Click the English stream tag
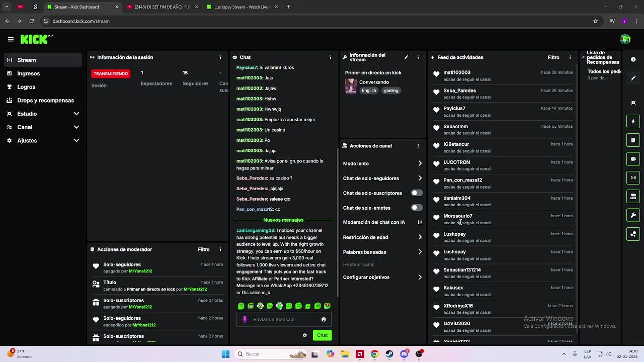Screen dimensions: 644x362 click(369, 90)
